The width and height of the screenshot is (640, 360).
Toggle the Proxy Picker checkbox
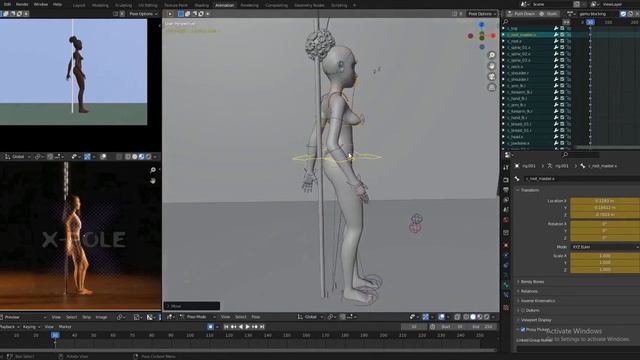click(x=523, y=329)
